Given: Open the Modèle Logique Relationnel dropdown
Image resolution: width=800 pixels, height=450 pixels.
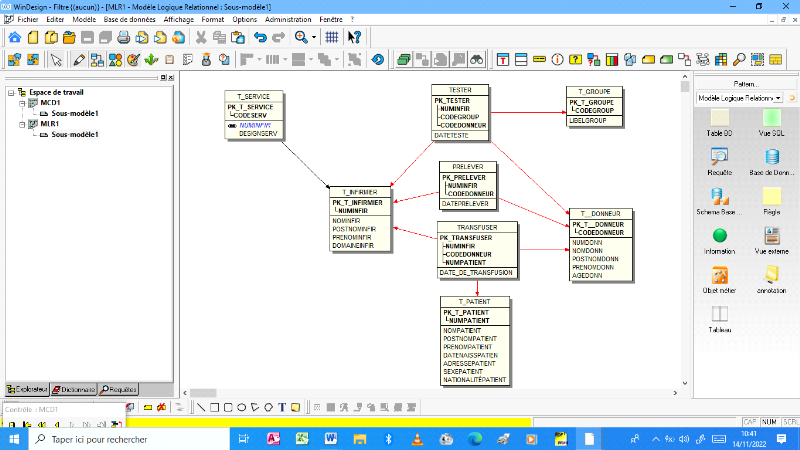Looking at the screenshot, I should click(x=780, y=99).
